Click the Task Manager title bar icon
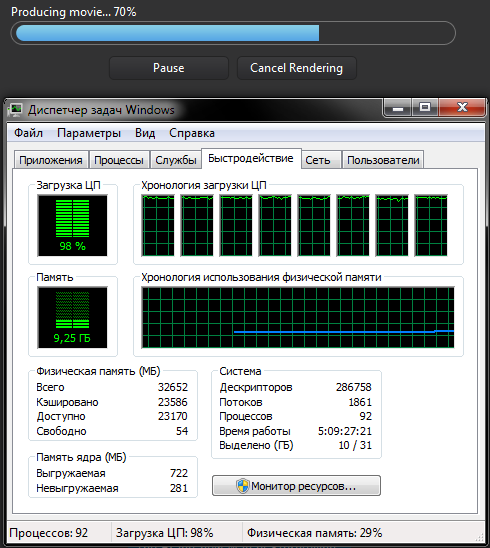 coord(15,110)
